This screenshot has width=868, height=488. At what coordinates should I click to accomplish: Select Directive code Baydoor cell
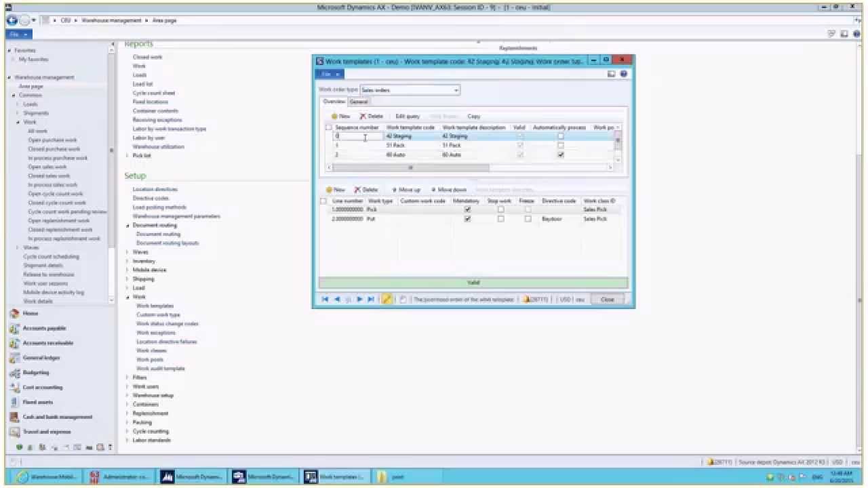(x=560, y=219)
